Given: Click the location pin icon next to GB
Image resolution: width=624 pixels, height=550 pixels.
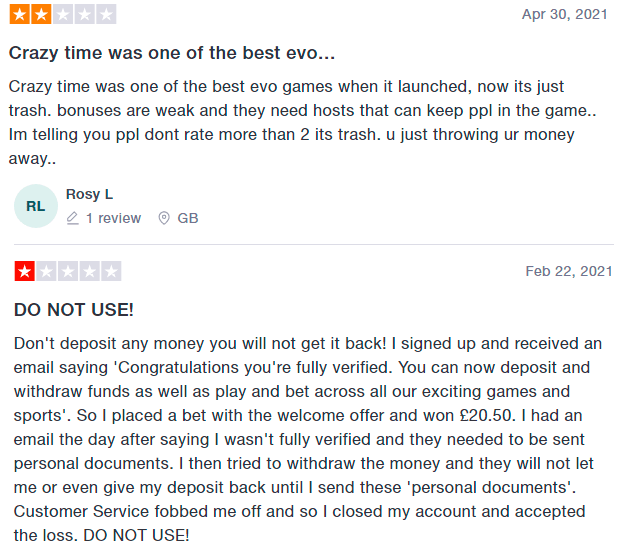Looking at the screenshot, I should click(x=164, y=218).
